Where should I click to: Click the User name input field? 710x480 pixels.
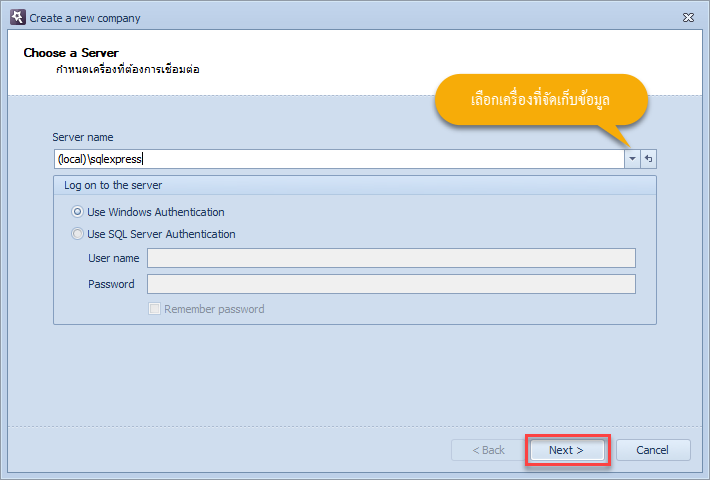point(391,258)
